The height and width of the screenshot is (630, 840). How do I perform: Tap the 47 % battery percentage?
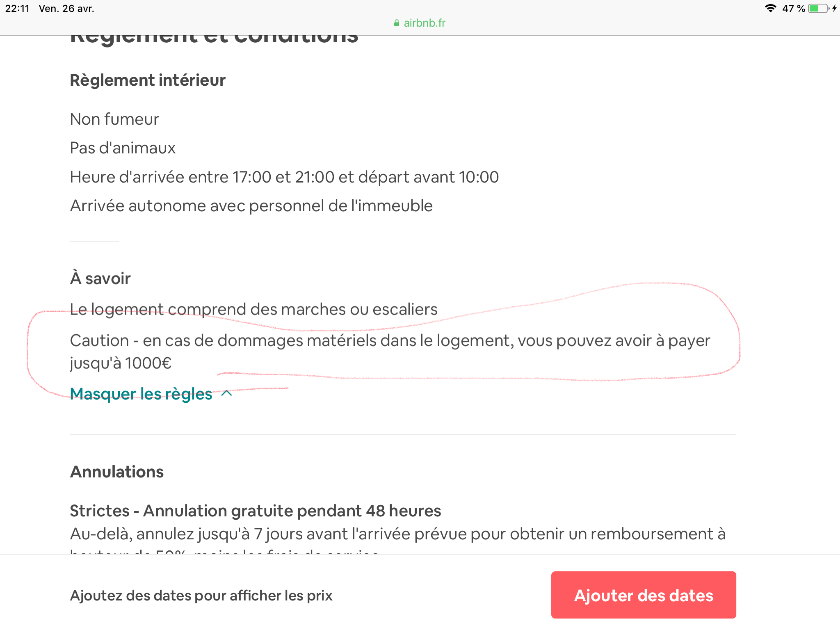coord(794,9)
